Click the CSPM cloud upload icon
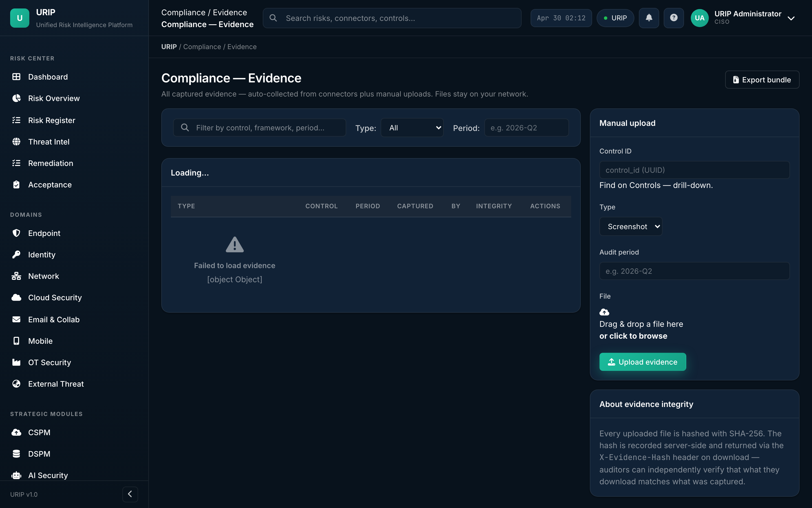 pos(16,432)
